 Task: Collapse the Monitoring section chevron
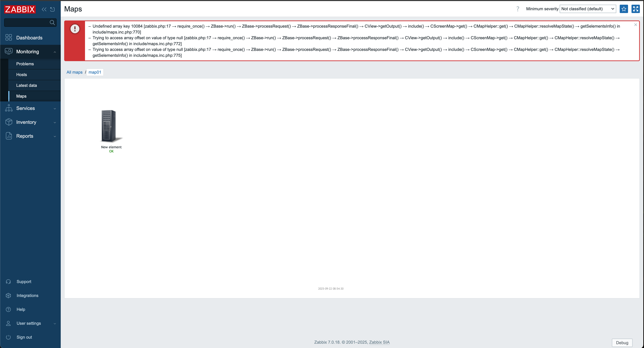pos(55,52)
